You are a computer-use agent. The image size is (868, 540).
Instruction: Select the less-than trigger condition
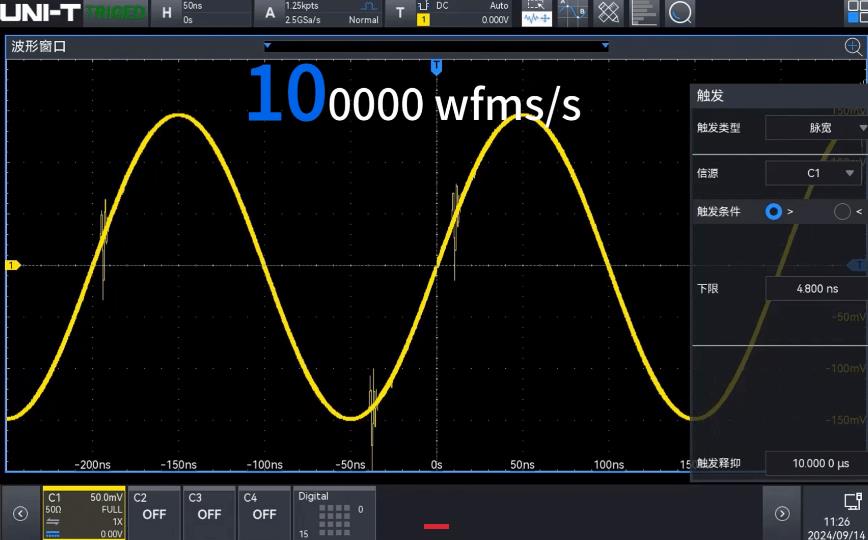[x=843, y=211]
